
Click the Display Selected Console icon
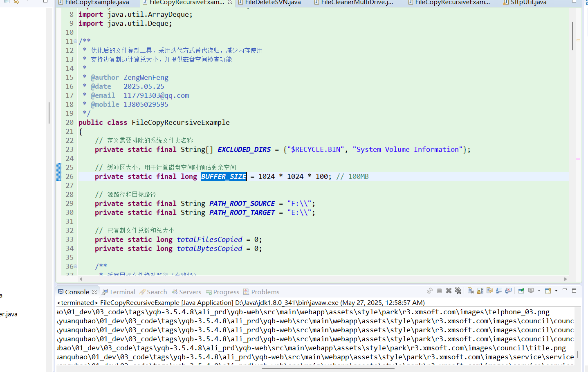click(x=531, y=291)
